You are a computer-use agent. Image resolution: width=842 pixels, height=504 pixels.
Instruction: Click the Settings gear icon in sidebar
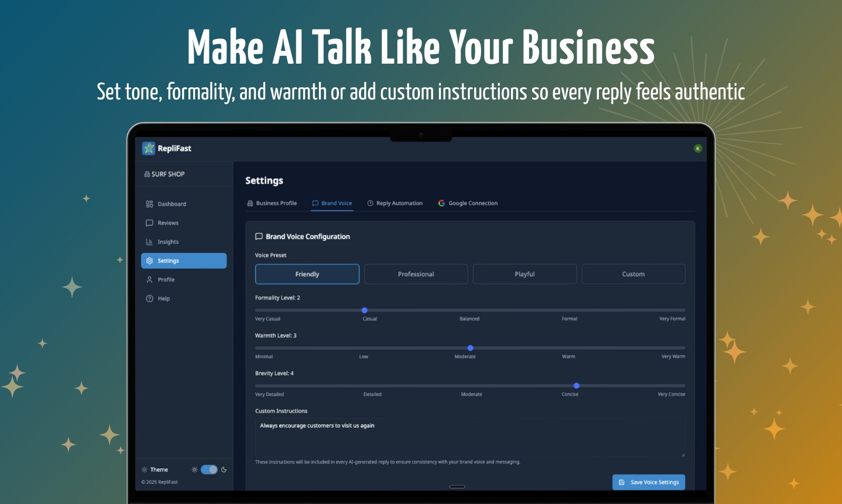point(149,261)
